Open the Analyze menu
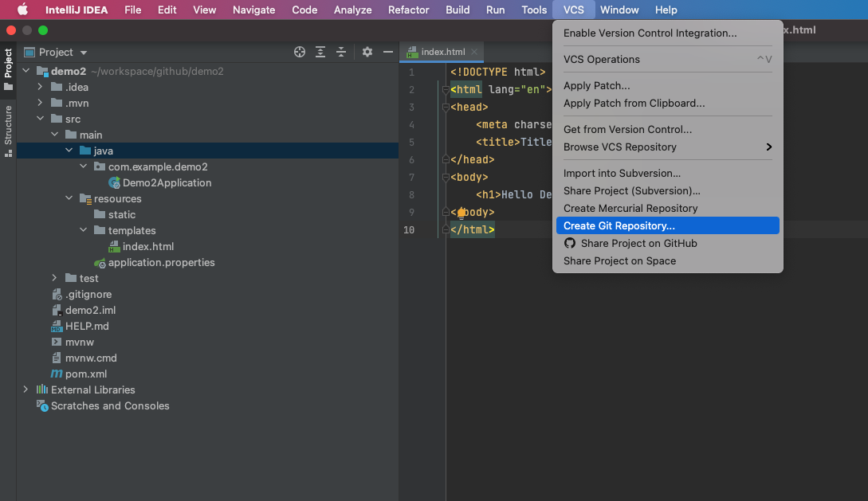The width and height of the screenshot is (868, 501). [x=352, y=10]
